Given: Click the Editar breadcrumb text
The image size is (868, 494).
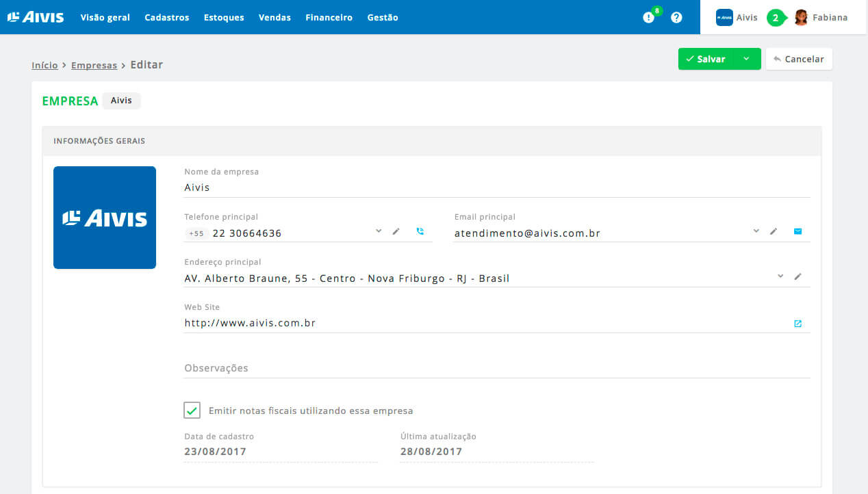Looking at the screenshot, I should point(146,65).
